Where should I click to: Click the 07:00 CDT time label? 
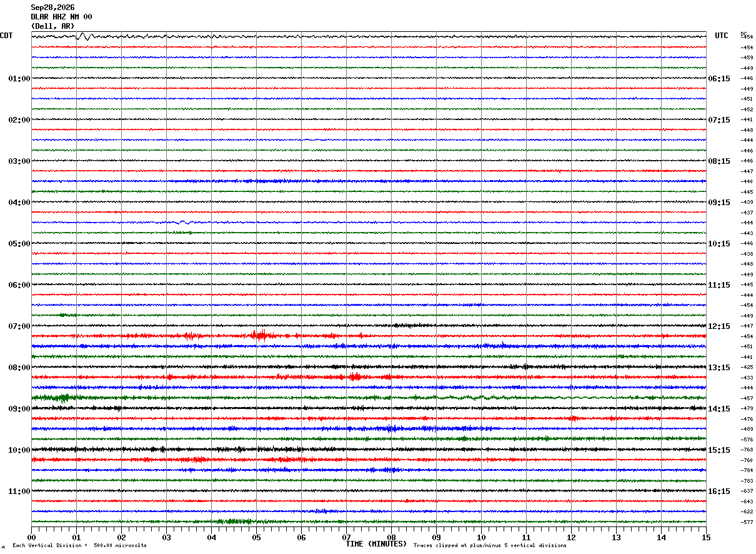pyautogui.click(x=19, y=326)
